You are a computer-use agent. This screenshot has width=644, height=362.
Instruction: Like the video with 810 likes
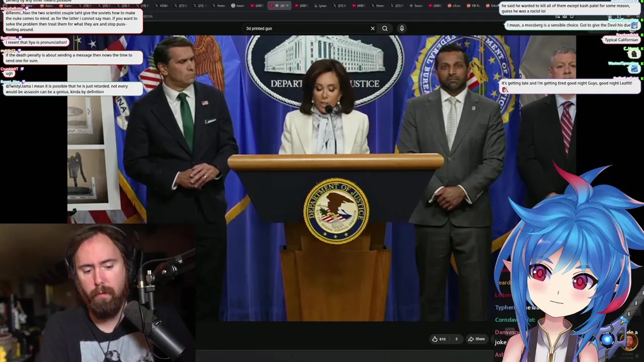[x=438, y=339]
